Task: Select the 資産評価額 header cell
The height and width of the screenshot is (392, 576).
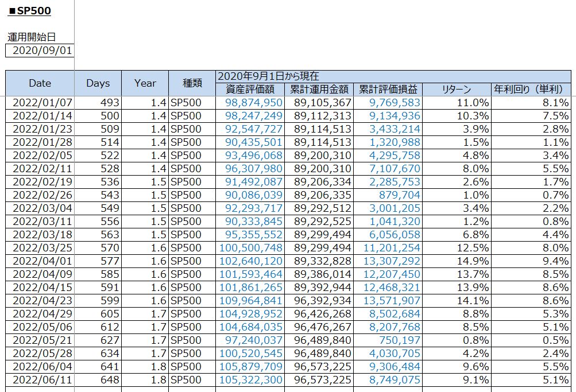Action: point(250,90)
